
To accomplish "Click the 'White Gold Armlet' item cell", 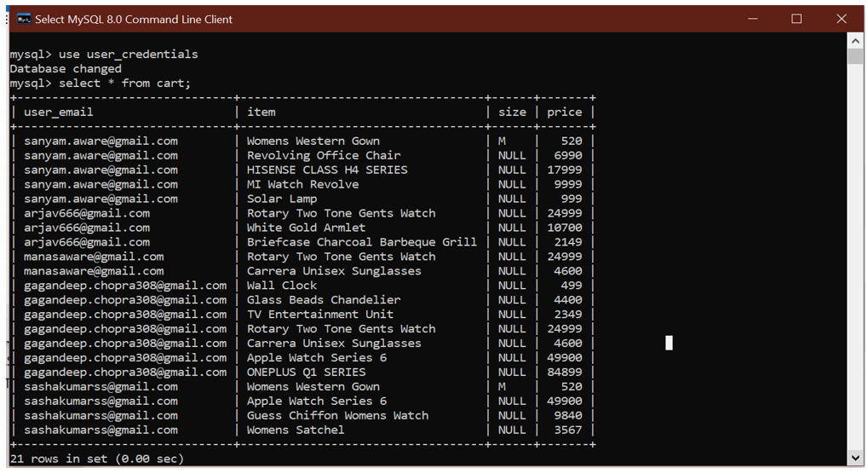I will 306,228.
